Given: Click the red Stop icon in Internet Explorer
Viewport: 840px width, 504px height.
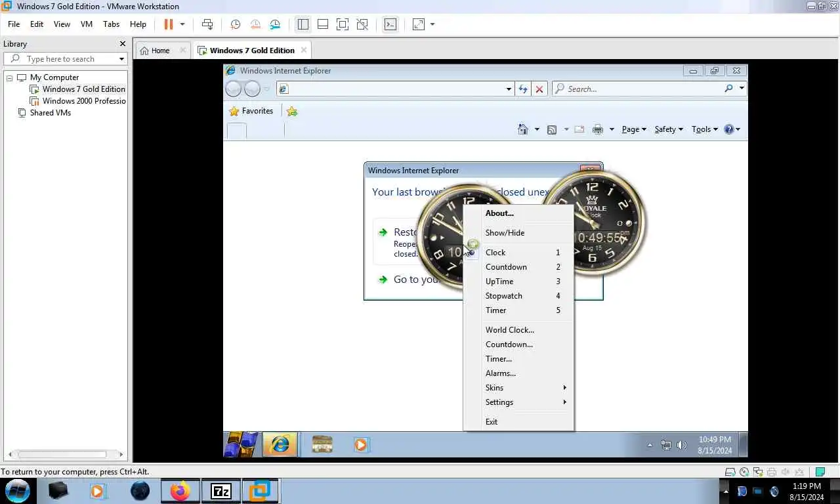Looking at the screenshot, I should coord(539,89).
